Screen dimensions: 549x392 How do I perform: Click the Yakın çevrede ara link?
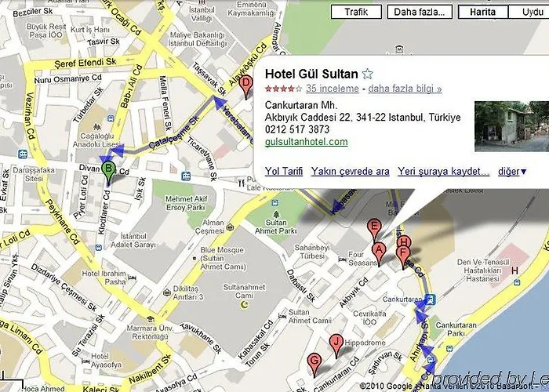coord(350,172)
